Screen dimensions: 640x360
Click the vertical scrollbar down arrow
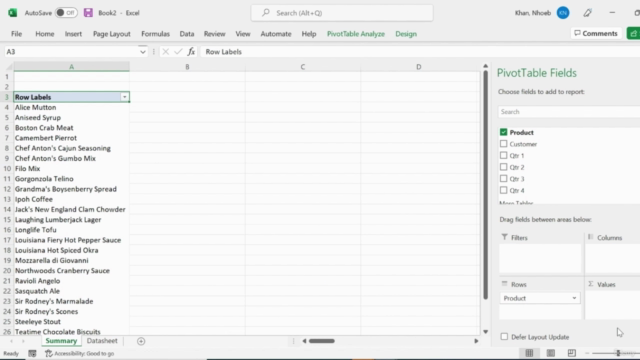tap(485, 332)
